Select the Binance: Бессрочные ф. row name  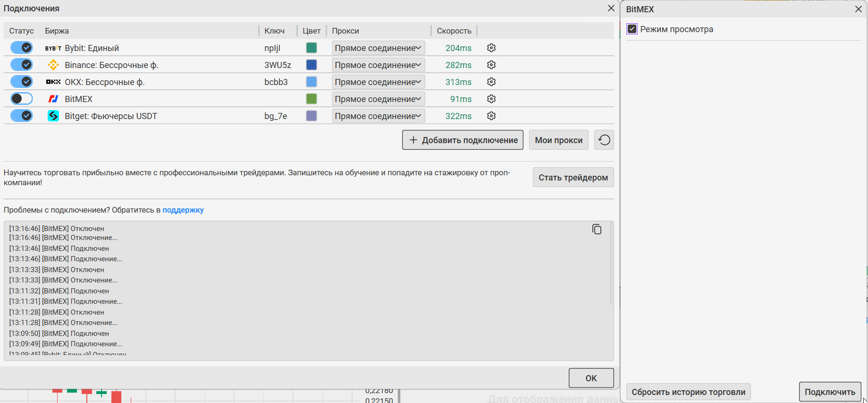point(111,65)
